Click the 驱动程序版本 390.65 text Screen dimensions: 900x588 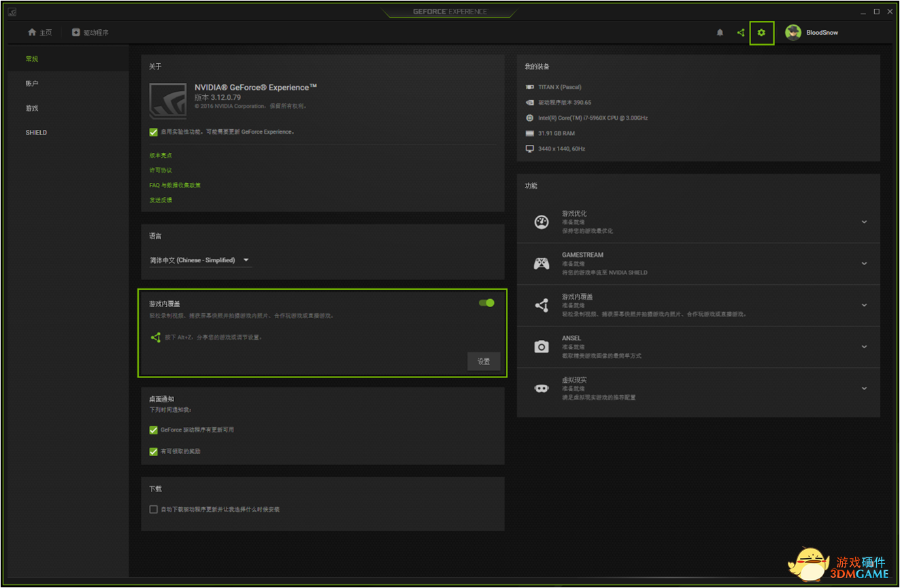565,103
